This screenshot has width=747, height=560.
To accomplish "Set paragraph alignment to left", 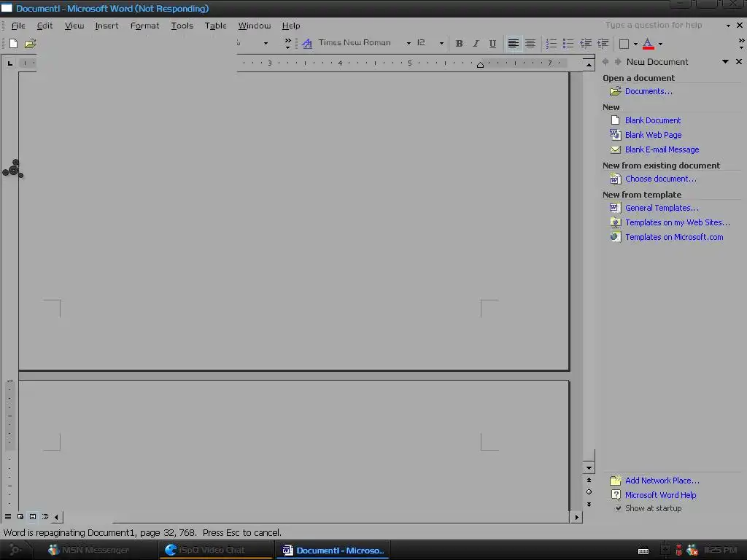I will pyautogui.click(x=513, y=43).
